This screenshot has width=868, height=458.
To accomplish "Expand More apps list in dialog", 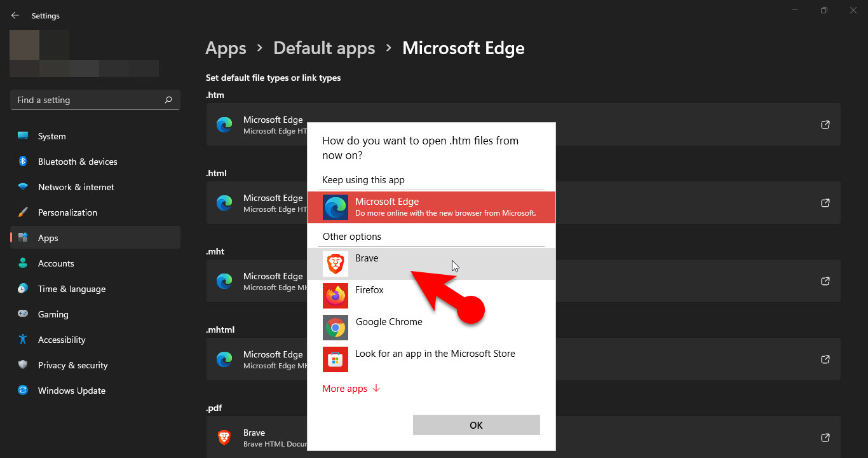I will (x=351, y=389).
